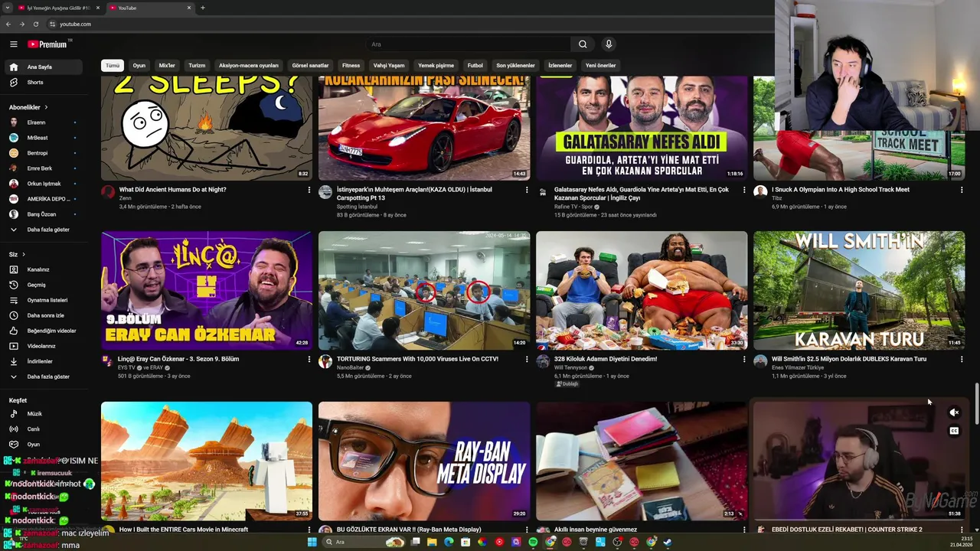This screenshot has height=551, width=980.
Task: Open the MrBeast subscription channel
Action: point(43,138)
